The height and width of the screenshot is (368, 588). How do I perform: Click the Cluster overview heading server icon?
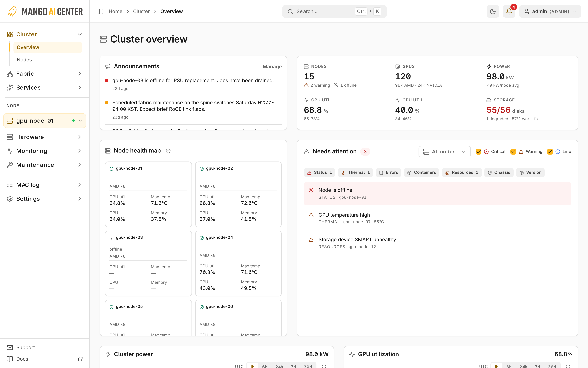point(103,39)
